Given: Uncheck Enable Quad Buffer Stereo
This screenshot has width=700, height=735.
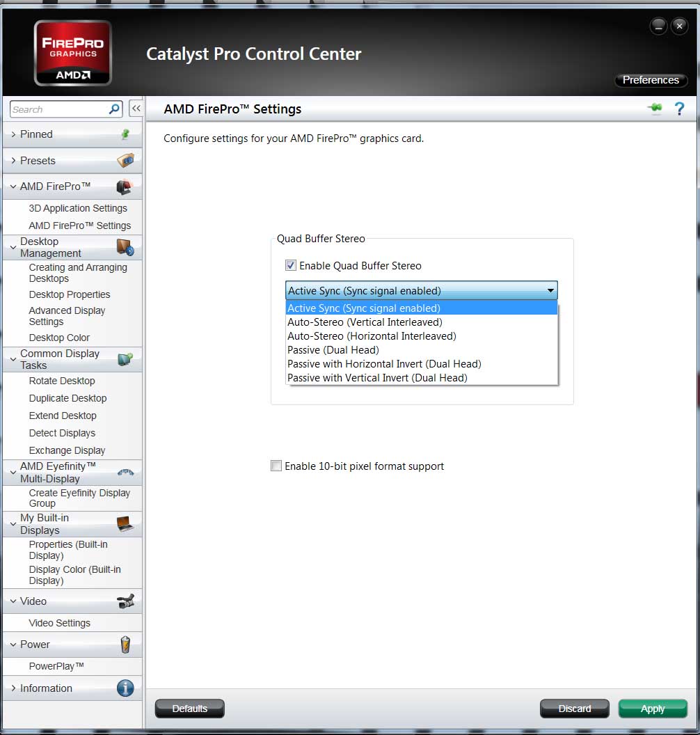Looking at the screenshot, I should pos(290,265).
